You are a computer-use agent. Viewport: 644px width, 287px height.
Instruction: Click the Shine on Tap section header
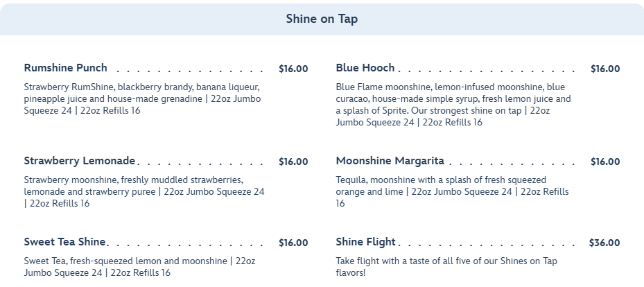tap(322, 19)
